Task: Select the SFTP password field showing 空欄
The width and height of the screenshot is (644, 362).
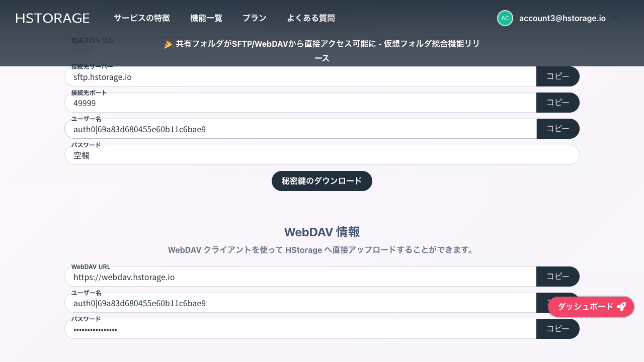Action: pyautogui.click(x=322, y=155)
